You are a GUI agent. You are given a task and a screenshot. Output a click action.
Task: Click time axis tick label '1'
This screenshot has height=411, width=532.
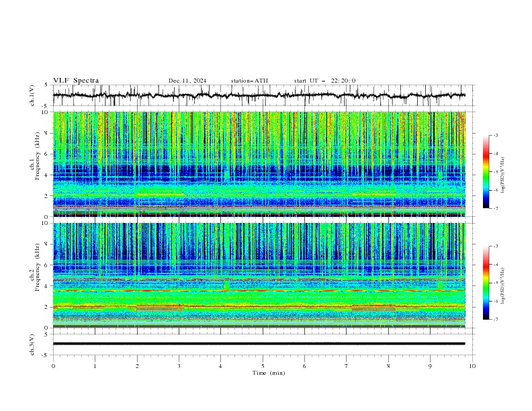(95, 366)
